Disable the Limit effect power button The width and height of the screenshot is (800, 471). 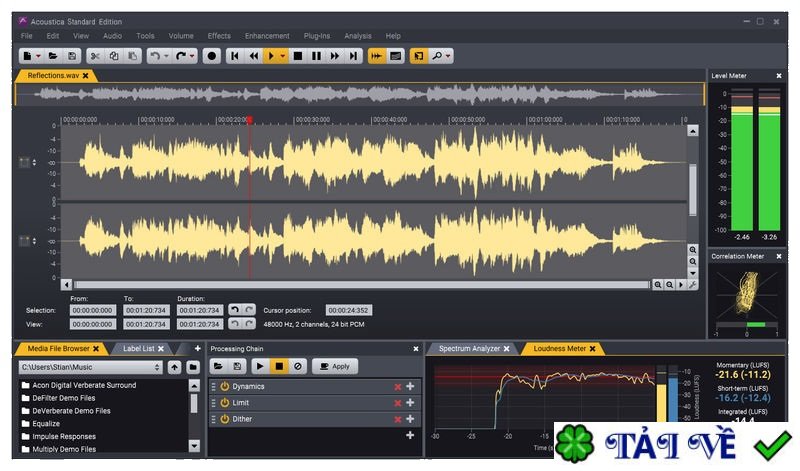pos(224,403)
